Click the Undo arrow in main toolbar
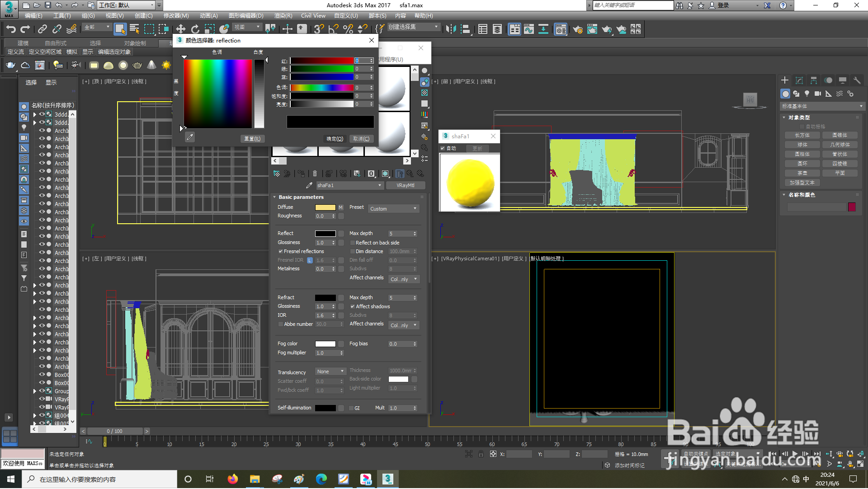The height and width of the screenshot is (489, 868). click(10, 29)
